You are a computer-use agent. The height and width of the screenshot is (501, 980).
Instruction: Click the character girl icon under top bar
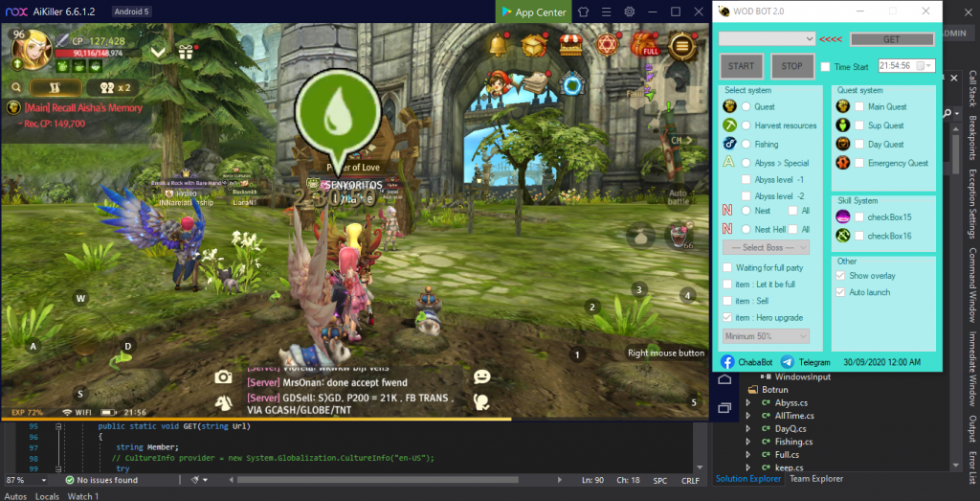[x=498, y=83]
